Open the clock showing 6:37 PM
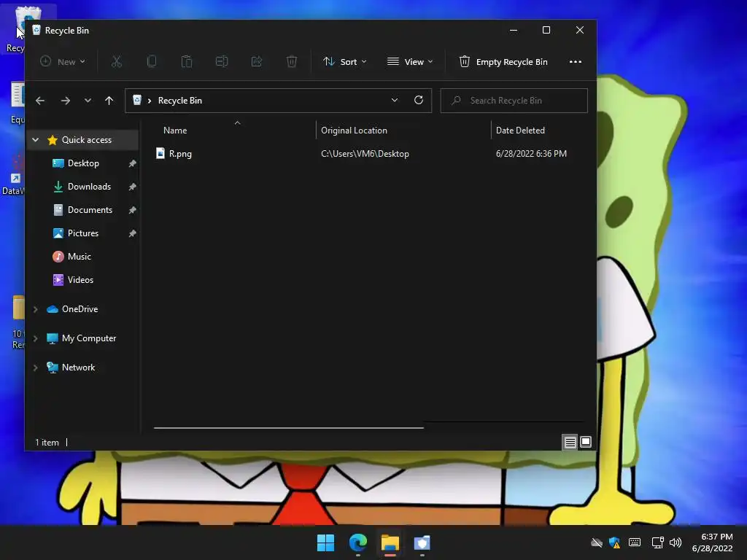747x560 pixels. tap(712, 542)
